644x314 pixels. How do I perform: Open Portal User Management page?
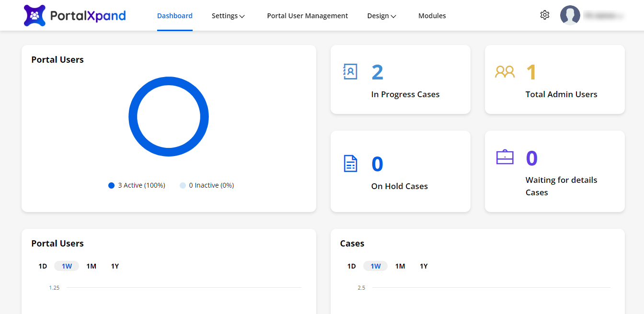307,16
